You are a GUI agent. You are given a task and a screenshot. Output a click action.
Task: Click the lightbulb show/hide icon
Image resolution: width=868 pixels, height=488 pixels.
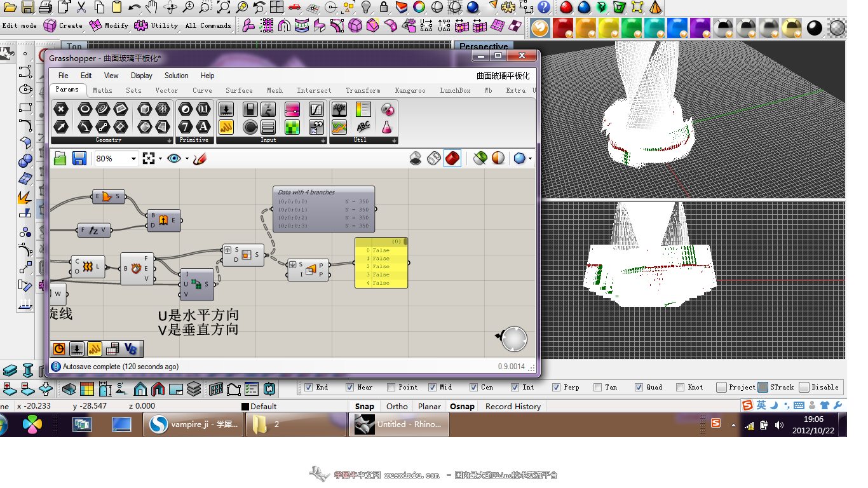pyautogui.click(x=366, y=8)
